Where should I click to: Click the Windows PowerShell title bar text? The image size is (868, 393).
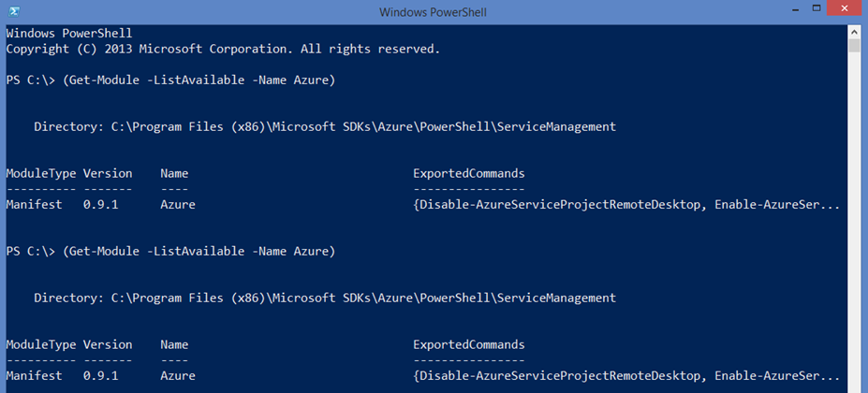pyautogui.click(x=433, y=11)
